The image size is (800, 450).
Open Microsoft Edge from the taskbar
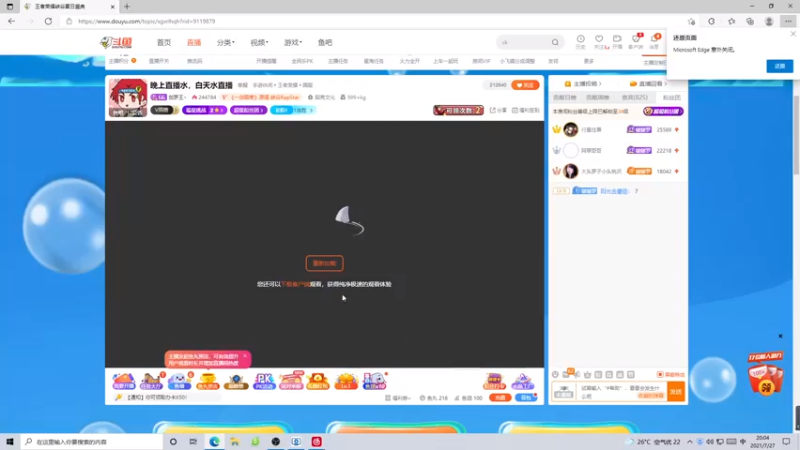point(214,442)
